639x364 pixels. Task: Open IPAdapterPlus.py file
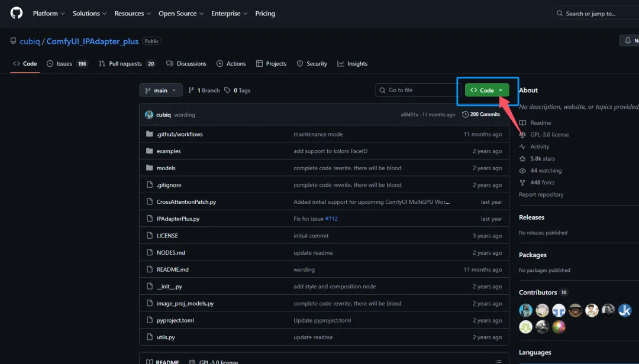tap(178, 219)
